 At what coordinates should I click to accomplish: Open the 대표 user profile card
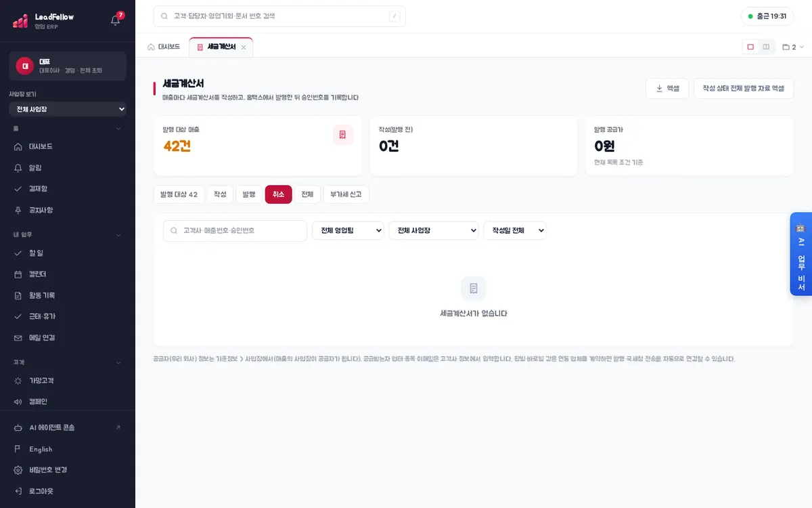pyautogui.click(x=68, y=66)
